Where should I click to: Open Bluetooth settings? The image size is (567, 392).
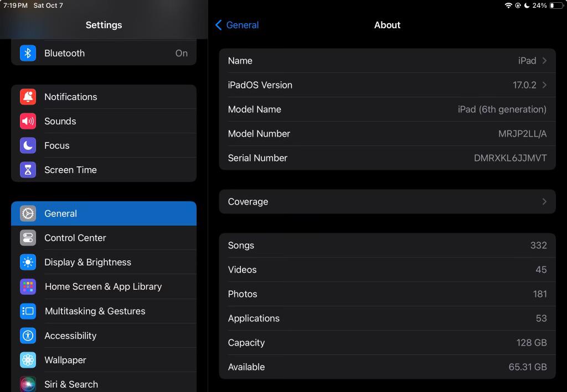tap(104, 53)
